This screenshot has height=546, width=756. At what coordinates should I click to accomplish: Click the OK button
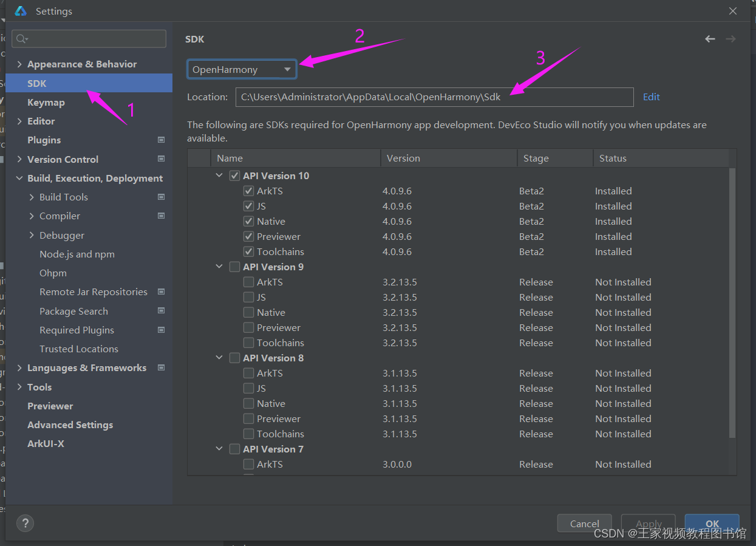pyautogui.click(x=712, y=524)
